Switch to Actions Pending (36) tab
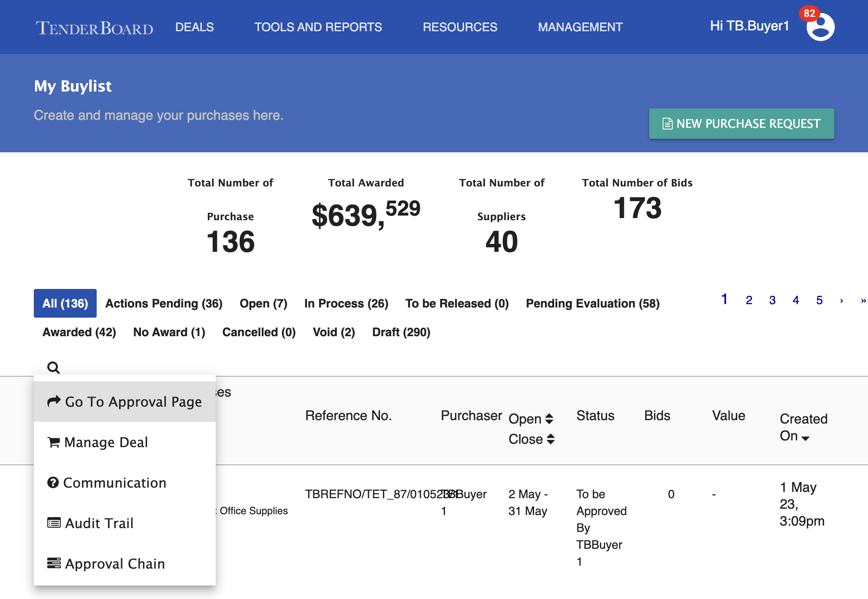 164,303
